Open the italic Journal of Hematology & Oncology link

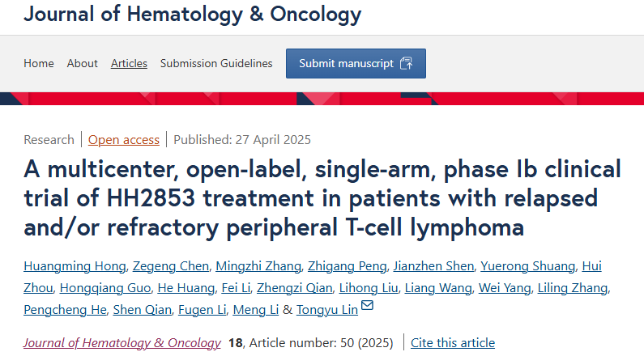click(122, 342)
